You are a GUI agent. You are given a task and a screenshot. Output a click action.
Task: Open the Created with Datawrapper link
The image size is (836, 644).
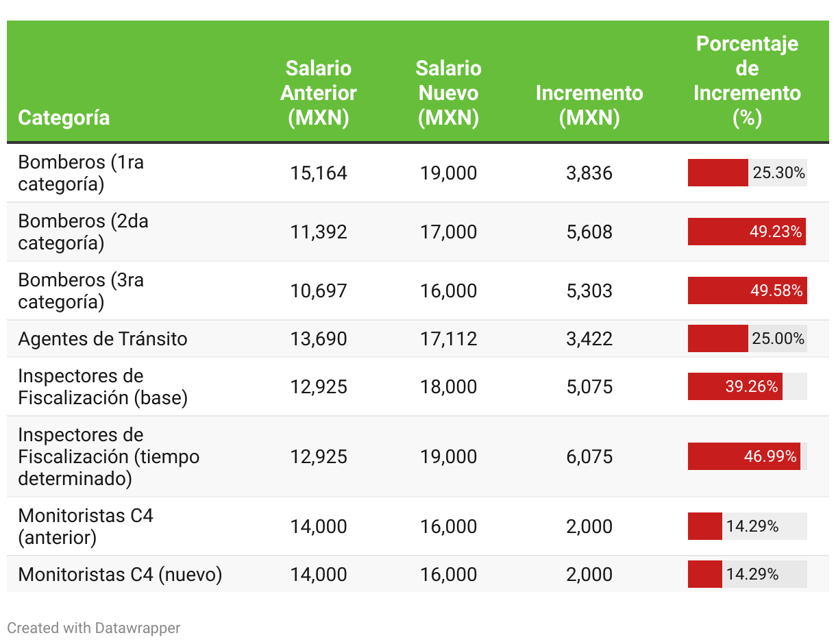click(x=94, y=628)
